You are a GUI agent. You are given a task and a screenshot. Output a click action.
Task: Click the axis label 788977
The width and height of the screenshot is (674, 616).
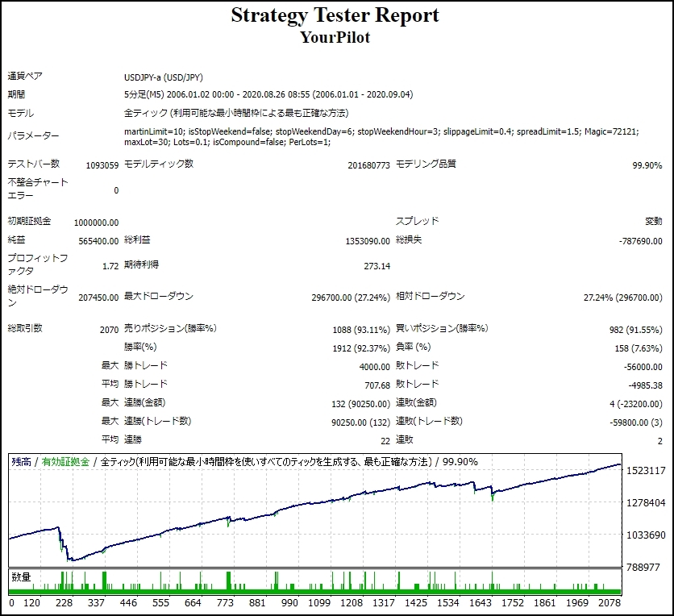click(641, 566)
